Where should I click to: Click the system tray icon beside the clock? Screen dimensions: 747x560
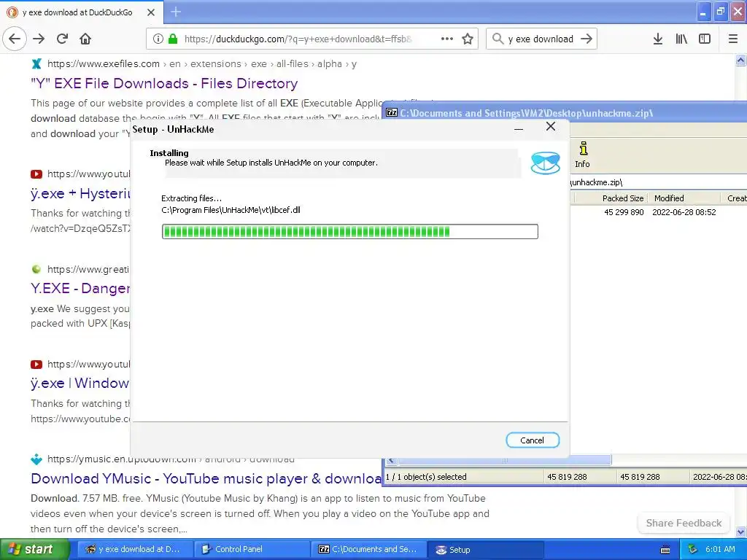(x=693, y=550)
